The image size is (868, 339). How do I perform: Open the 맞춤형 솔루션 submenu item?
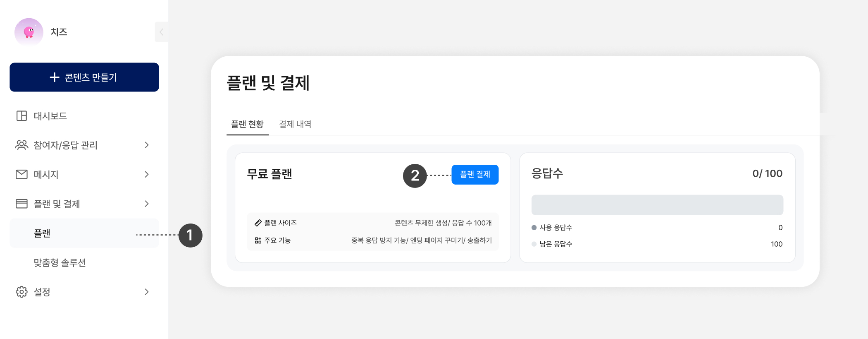(x=60, y=263)
